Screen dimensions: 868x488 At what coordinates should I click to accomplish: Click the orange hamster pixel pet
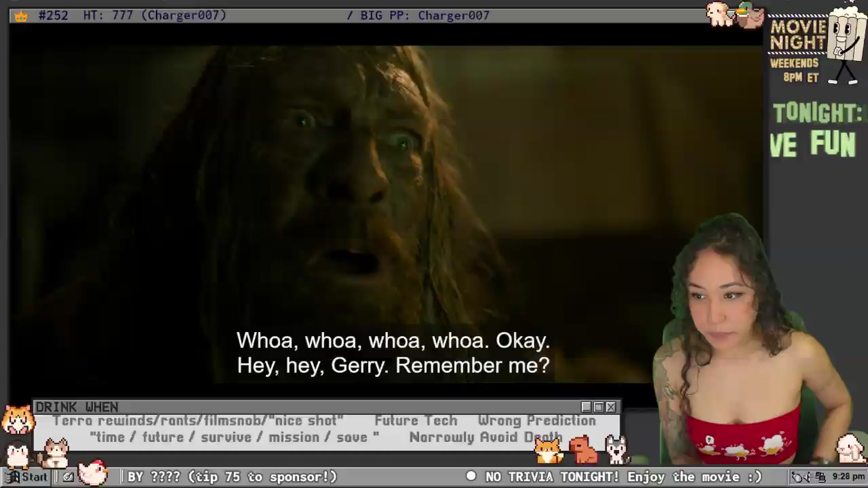click(x=18, y=420)
